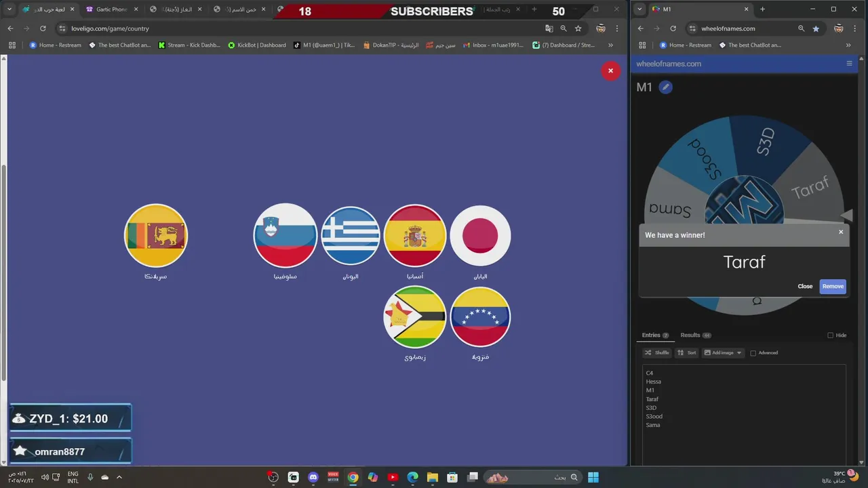Switch to the Results tab

click(x=695, y=335)
